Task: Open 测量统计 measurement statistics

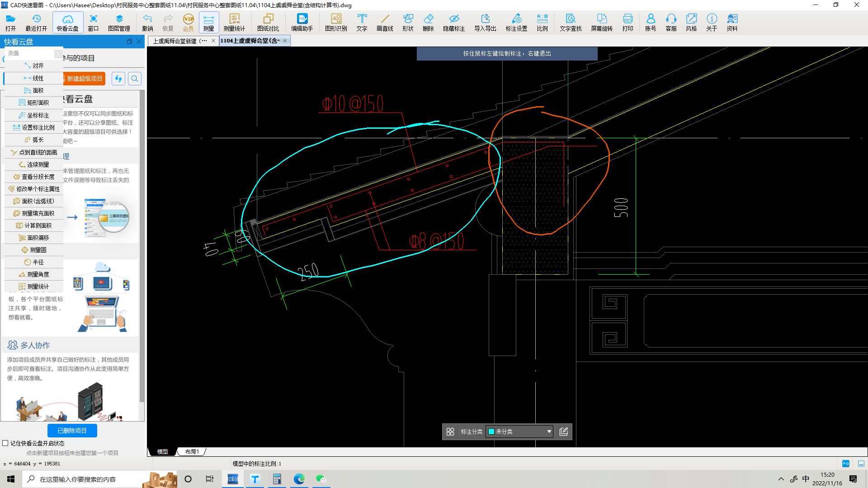Action: pyautogui.click(x=234, y=22)
